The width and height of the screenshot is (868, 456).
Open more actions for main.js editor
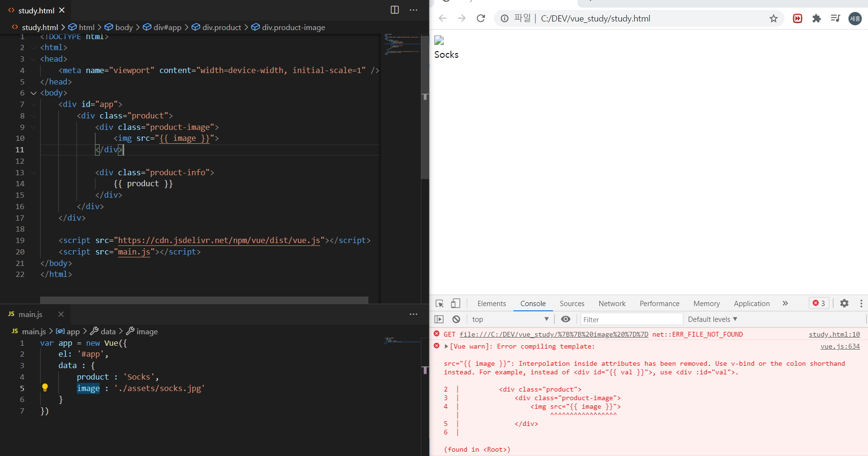(x=413, y=314)
